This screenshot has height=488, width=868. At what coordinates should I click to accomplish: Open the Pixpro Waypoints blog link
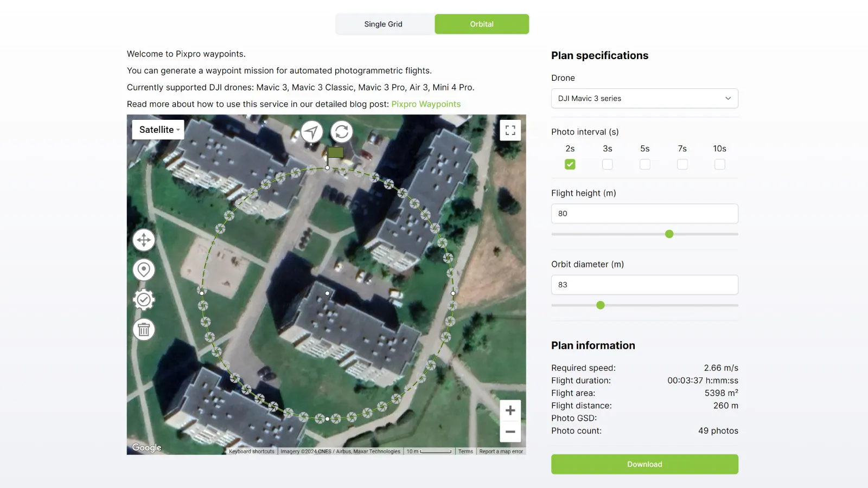[x=426, y=104]
